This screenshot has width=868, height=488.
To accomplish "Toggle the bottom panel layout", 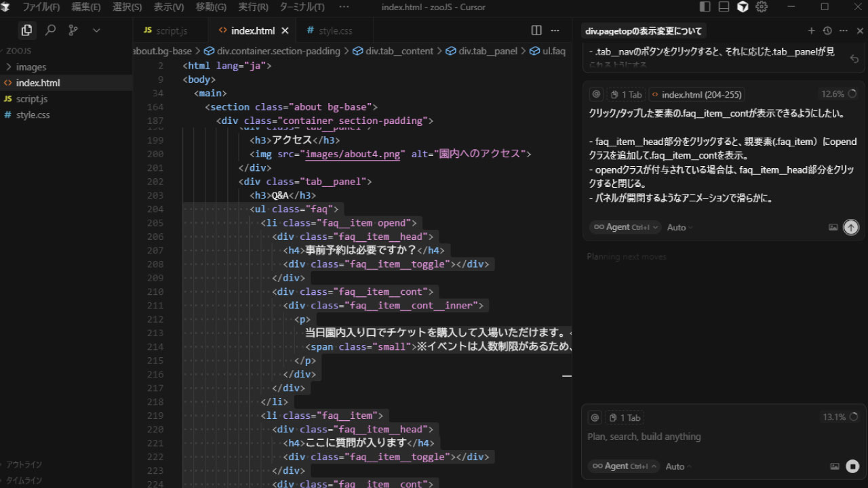I will coord(724,7).
